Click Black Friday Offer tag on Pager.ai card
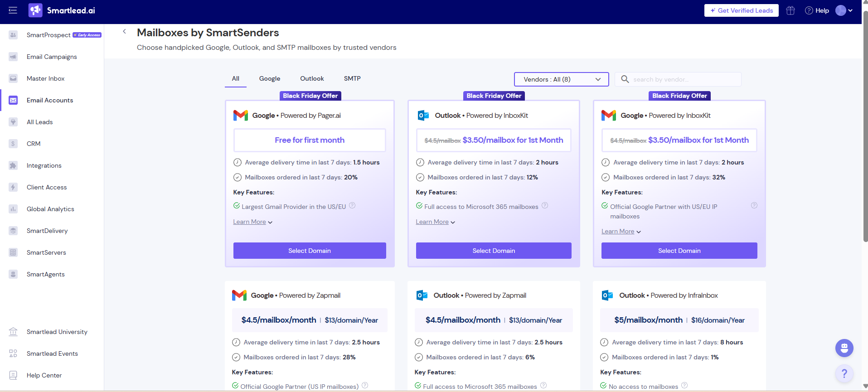Screen dimensions: 868x392 pos(310,96)
